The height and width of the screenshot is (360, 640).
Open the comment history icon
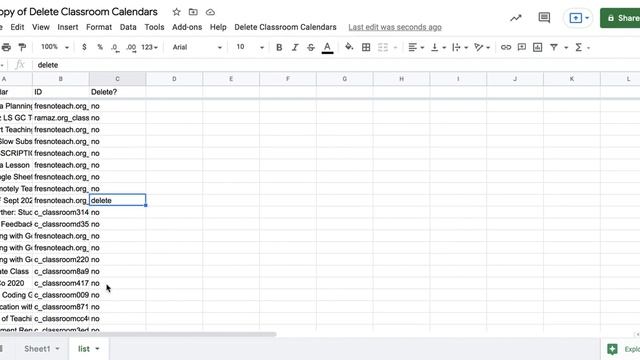coord(544,18)
